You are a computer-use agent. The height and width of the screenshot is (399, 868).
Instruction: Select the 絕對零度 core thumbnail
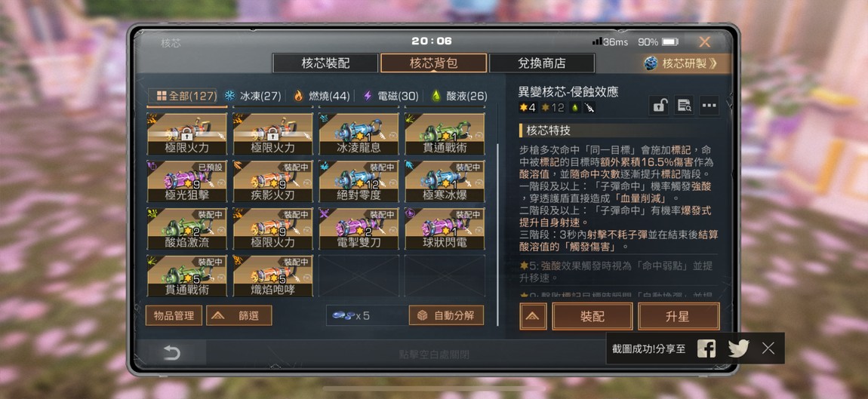[359, 182]
